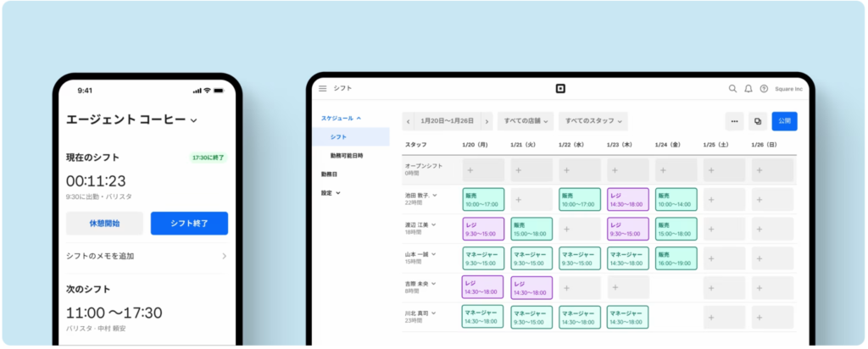
Task: Open the hamburger menu beside シフト title
Action: 322,88
